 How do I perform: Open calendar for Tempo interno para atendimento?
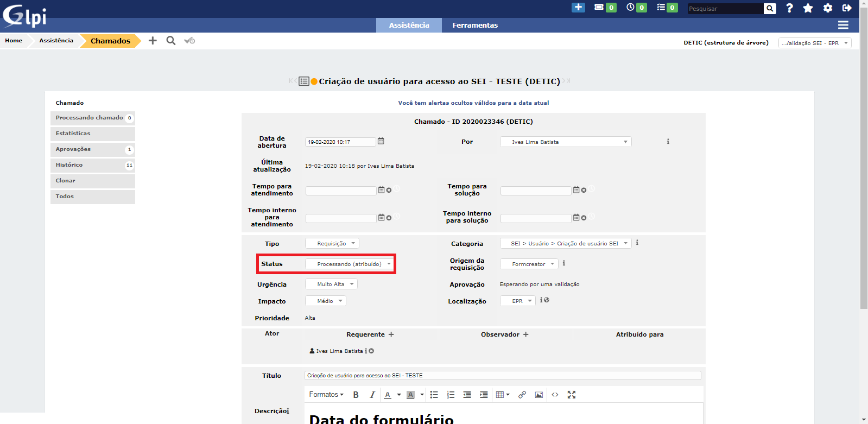pyautogui.click(x=381, y=218)
